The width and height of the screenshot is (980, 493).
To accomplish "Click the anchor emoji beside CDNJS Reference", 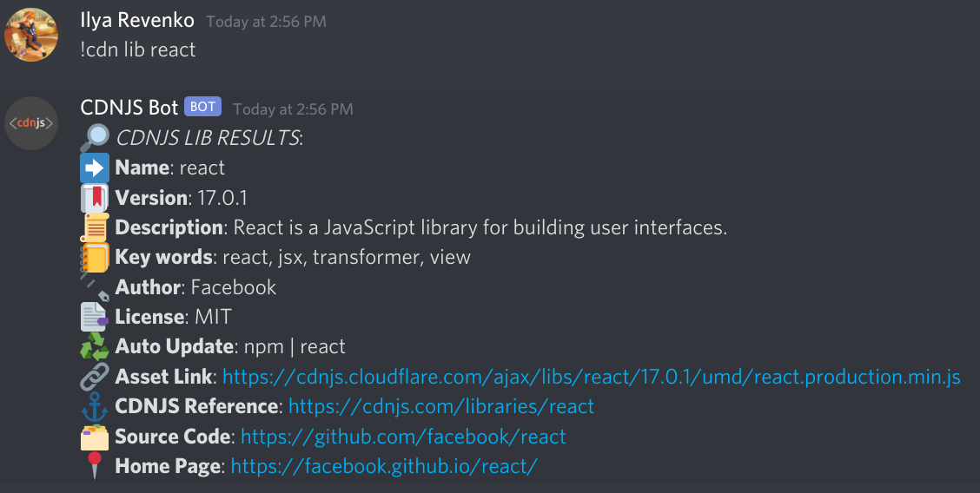I will pos(95,406).
